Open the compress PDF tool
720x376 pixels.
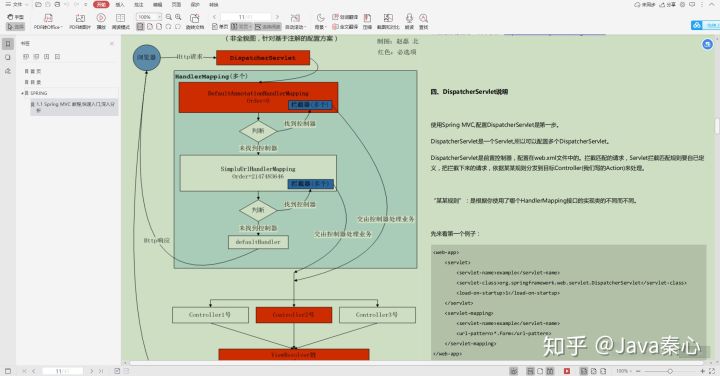tap(367, 21)
